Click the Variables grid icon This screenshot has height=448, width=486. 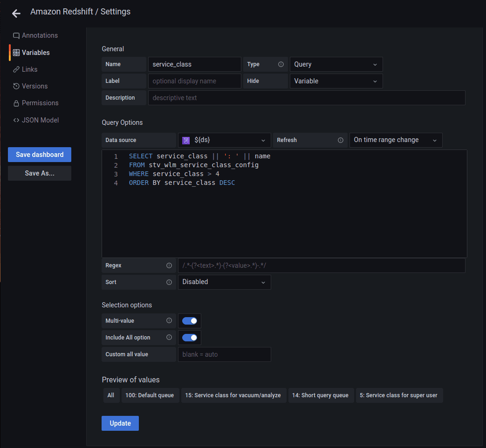click(16, 53)
